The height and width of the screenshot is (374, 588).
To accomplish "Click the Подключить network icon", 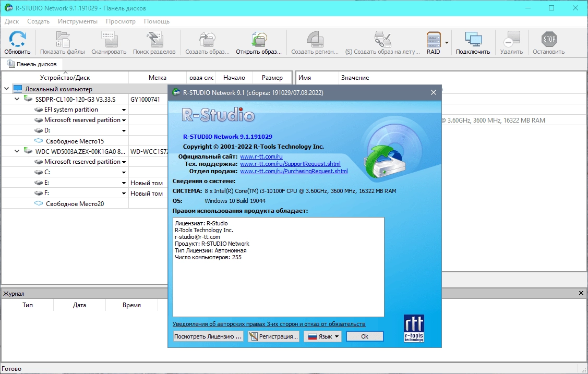I will 473,39.
